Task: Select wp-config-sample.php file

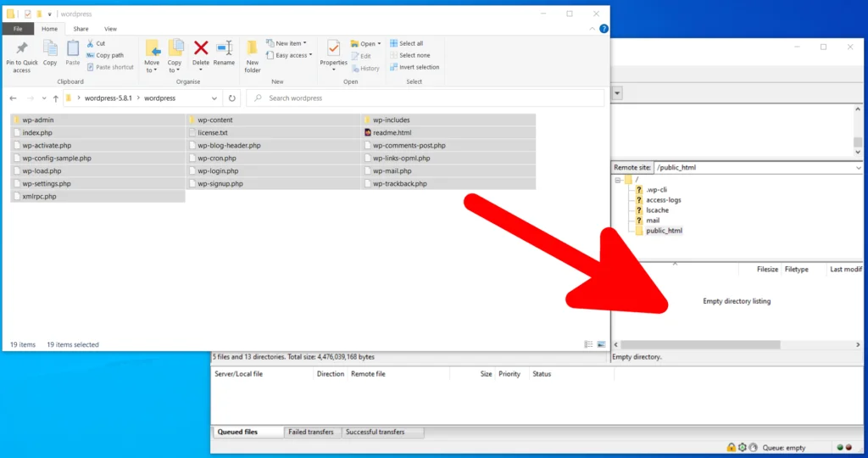Action: (x=57, y=159)
